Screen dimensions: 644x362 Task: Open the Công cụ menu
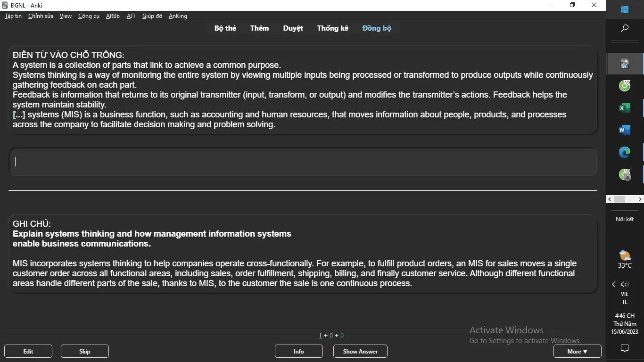(89, 16)
